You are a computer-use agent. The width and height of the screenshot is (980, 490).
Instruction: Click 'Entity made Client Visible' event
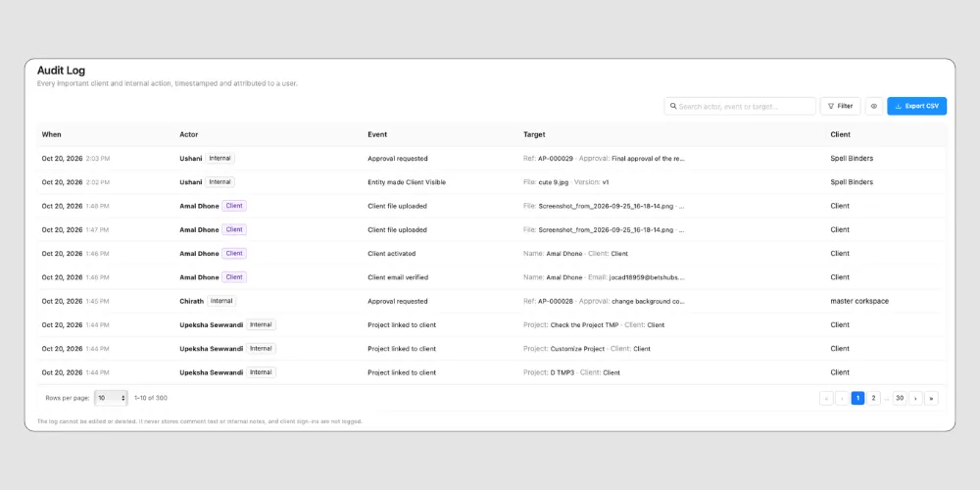[407, 182]
